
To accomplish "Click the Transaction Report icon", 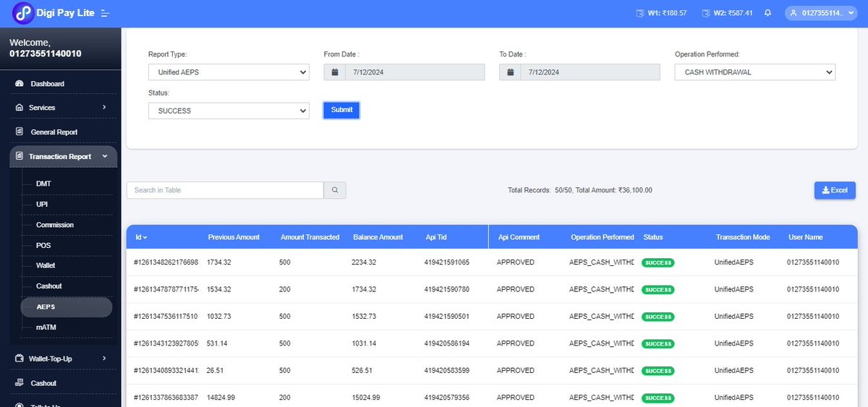I will [x=20, y=156].
